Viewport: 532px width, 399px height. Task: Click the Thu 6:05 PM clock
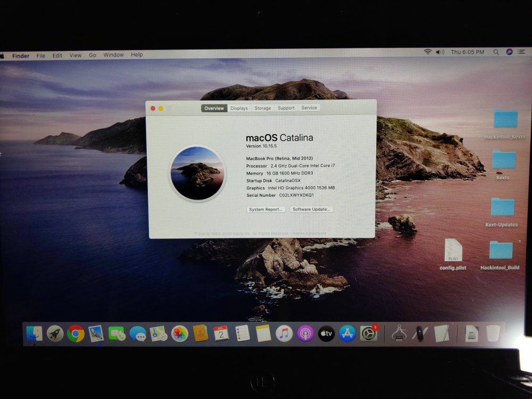click(x=467, y=52)
